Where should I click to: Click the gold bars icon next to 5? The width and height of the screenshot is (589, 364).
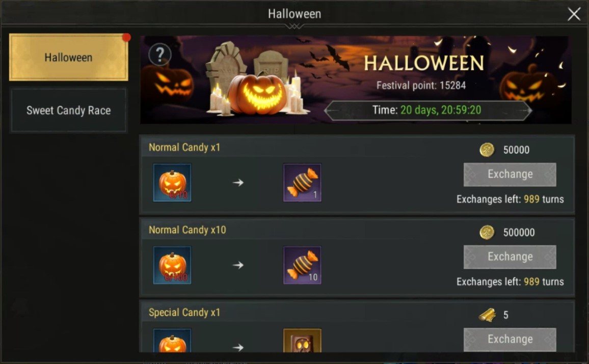tap(487, 315)
